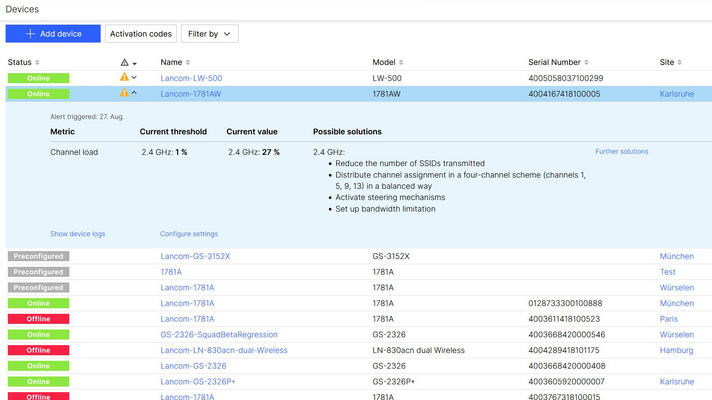This screenshot has width=712, height=400.
Task: Click the Add device button
Action: coord(53,34)
